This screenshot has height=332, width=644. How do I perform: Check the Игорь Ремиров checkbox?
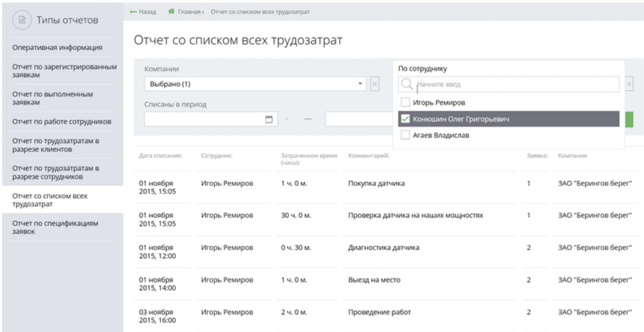[x=405, y=102]
